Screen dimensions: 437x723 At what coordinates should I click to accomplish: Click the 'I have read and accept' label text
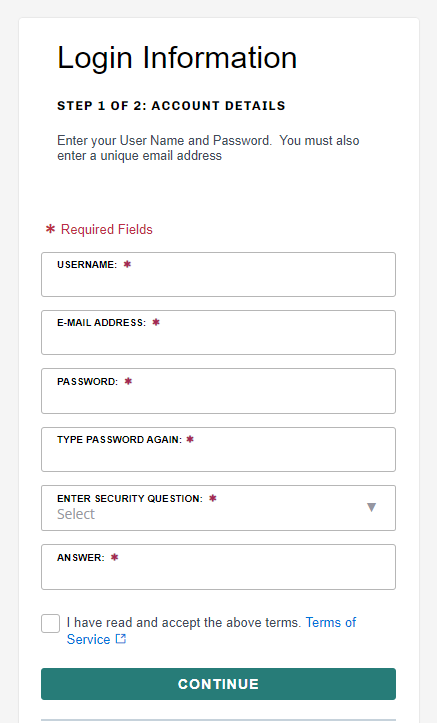(x=183, y=622)
